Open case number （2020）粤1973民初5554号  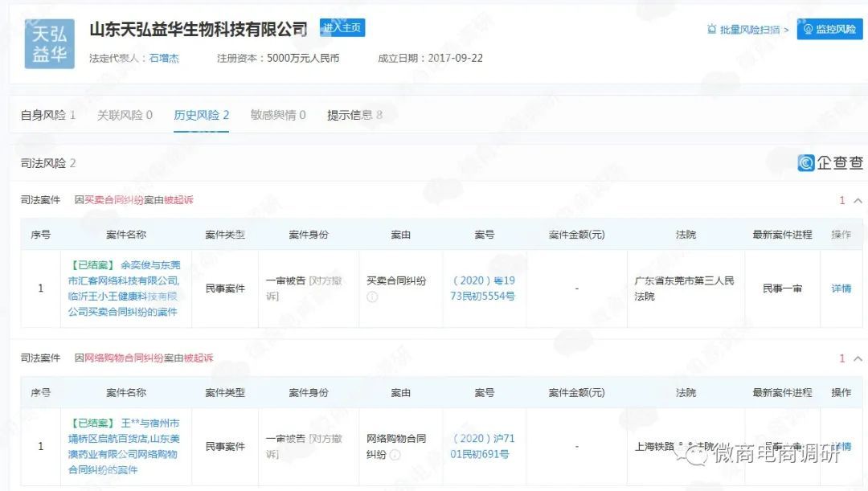(x=485, y=288)
